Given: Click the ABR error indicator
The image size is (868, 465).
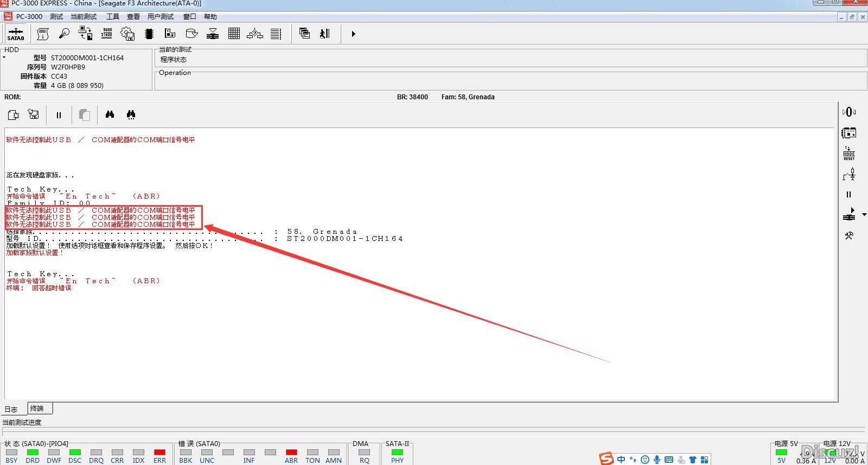Looking at the screenshot, I should (291, 453).
